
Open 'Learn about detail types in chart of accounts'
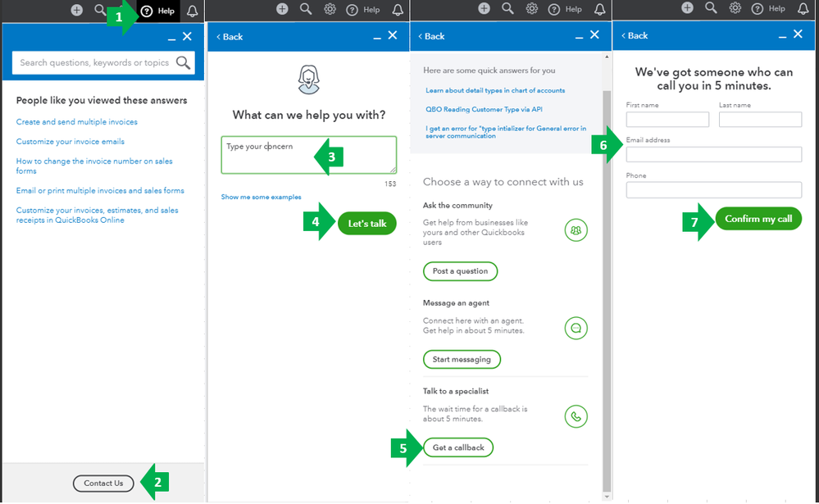(x=495, y=90)
